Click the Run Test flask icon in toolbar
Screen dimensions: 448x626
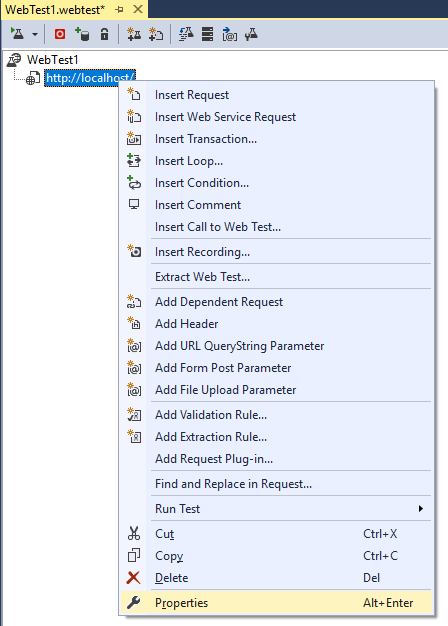pyautogui.click(x=17, y=34)
